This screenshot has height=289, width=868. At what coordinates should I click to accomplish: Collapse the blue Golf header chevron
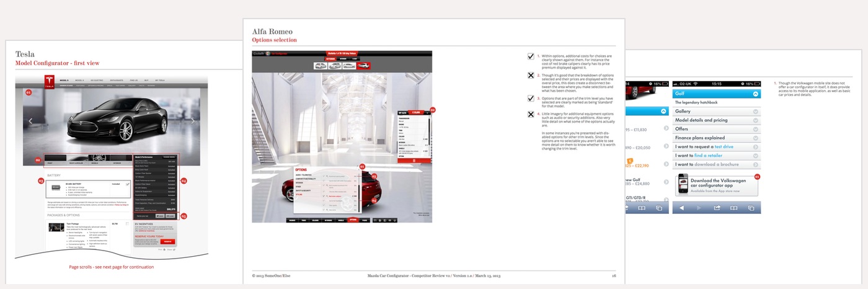(755, 94)
